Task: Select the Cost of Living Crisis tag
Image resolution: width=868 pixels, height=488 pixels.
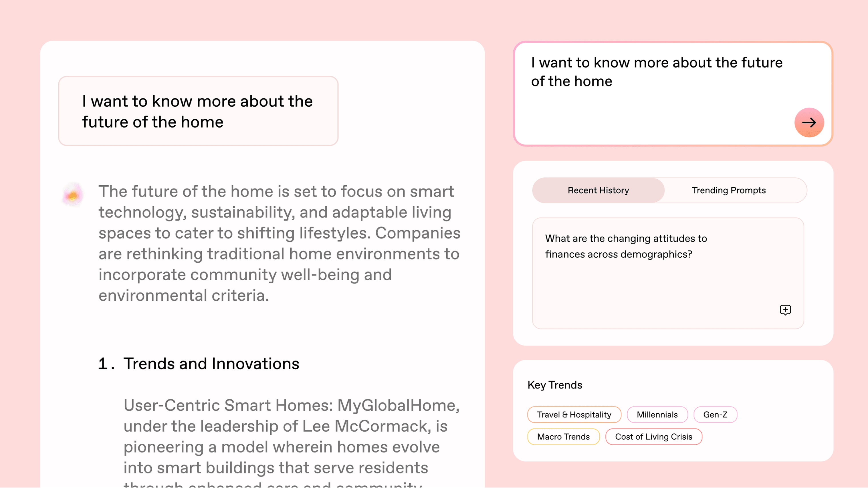Action: click(653, 437)
